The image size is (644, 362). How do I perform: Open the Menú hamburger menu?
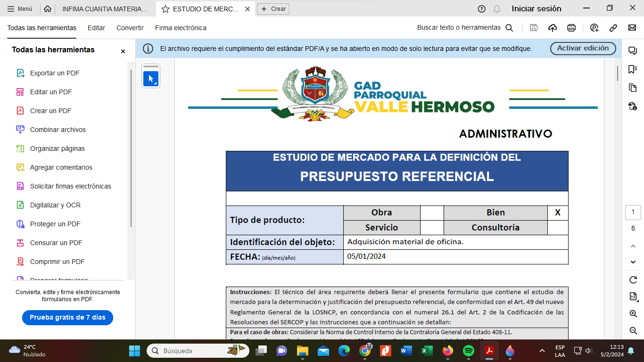click(20, 9)
